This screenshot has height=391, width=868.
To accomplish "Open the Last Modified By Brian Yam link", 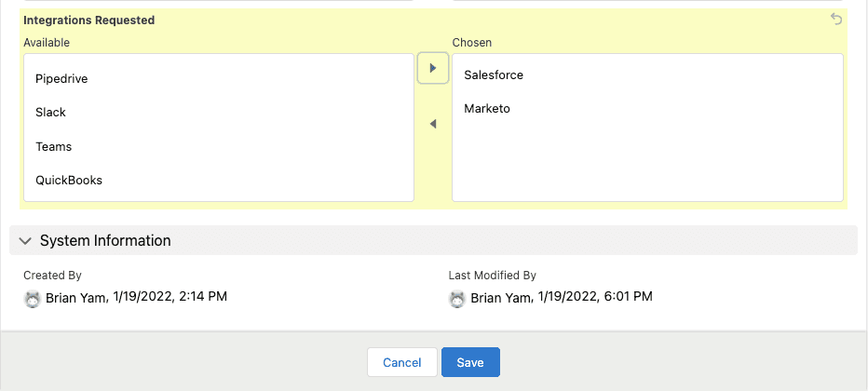I will pos(503,298).
